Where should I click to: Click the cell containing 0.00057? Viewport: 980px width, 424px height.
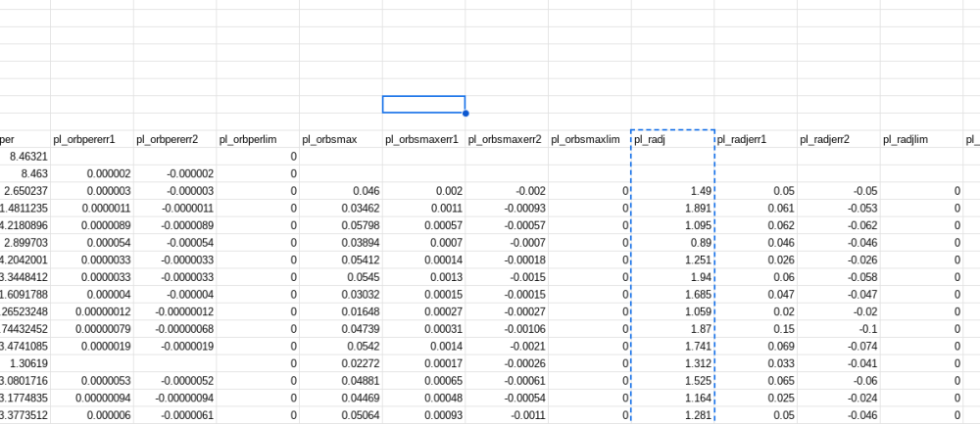(424, 225)
